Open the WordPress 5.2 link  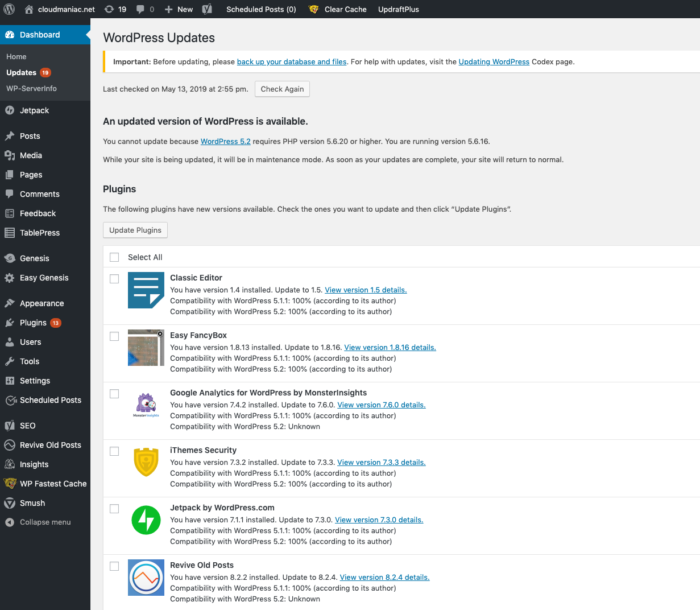click(226, 141)
